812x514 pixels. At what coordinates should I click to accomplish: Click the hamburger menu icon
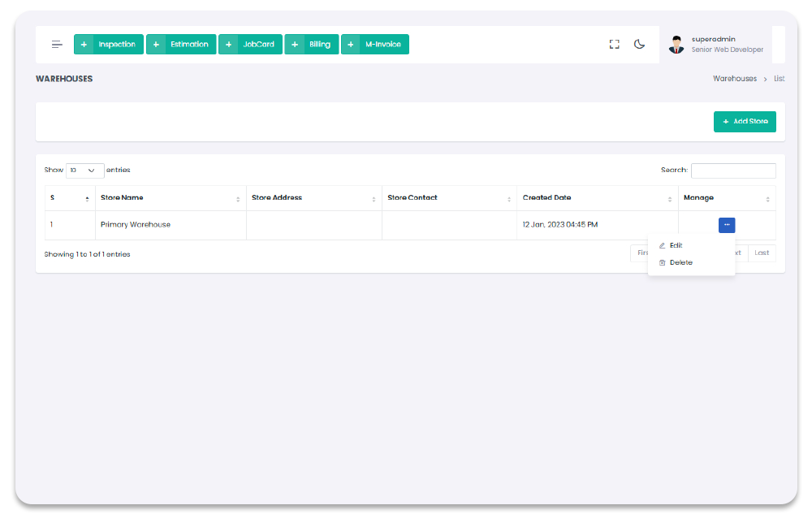point(57,45)
